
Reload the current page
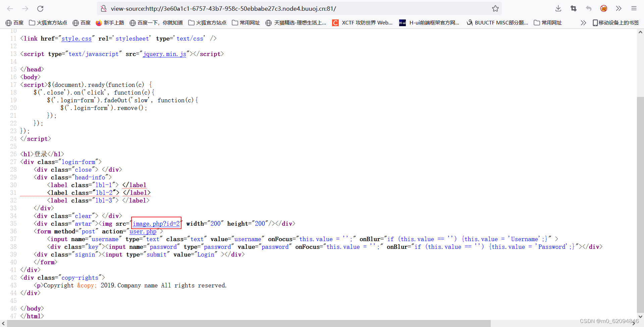[40, 9]
